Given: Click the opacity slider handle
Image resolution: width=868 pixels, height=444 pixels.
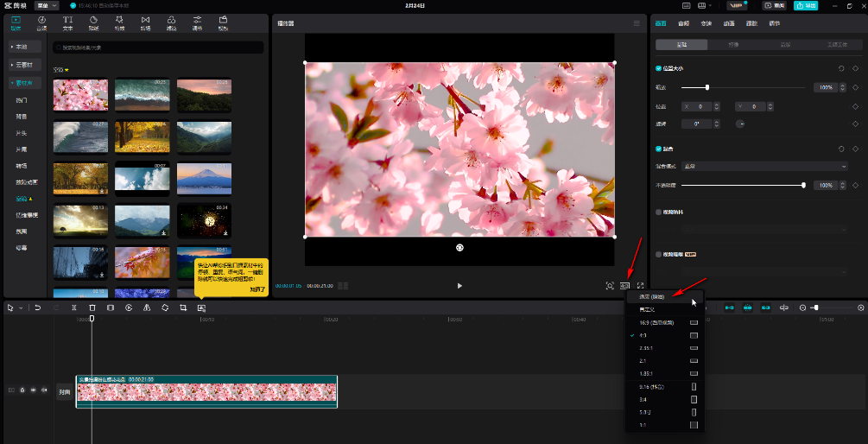Looking at the screenshot, I should point(803,185).
